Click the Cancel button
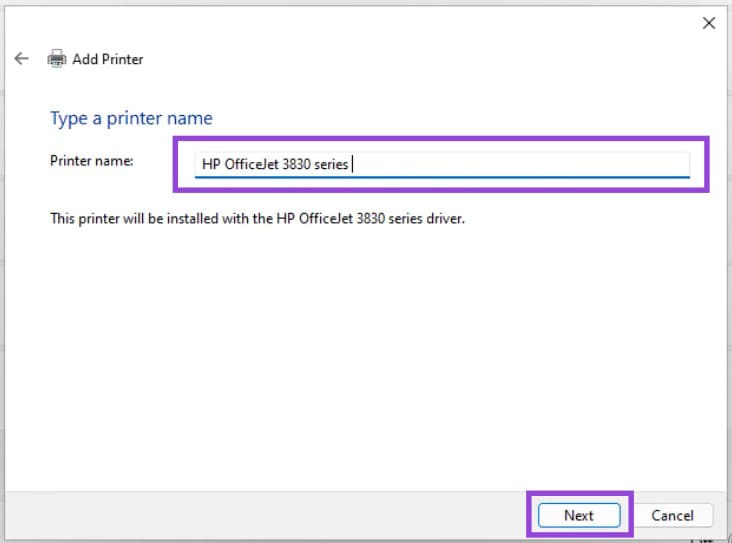Viewport: 732px width, 543px height. [x=672, y=515]
